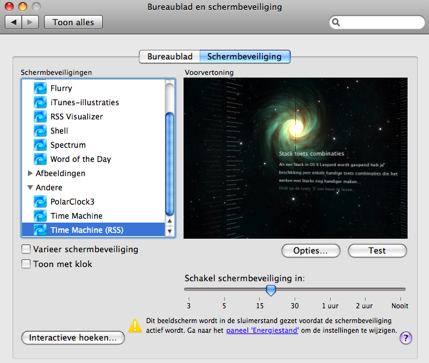Select the Shell row text
The height and width of the screenshot is (363, 429).
[59, 131]
